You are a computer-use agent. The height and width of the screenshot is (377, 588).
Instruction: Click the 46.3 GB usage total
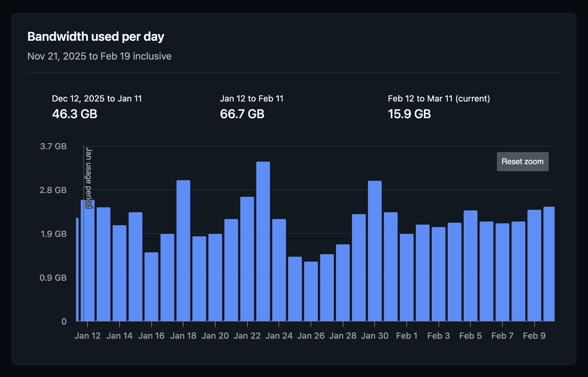74,114
